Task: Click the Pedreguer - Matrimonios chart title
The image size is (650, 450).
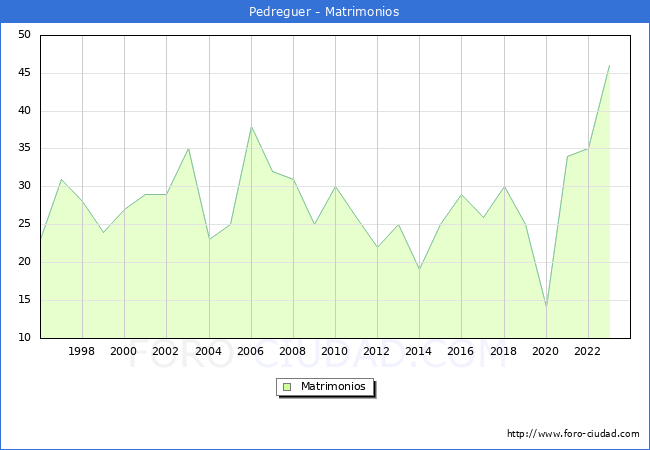Action: pyautogui.click(x=324, y=12)
